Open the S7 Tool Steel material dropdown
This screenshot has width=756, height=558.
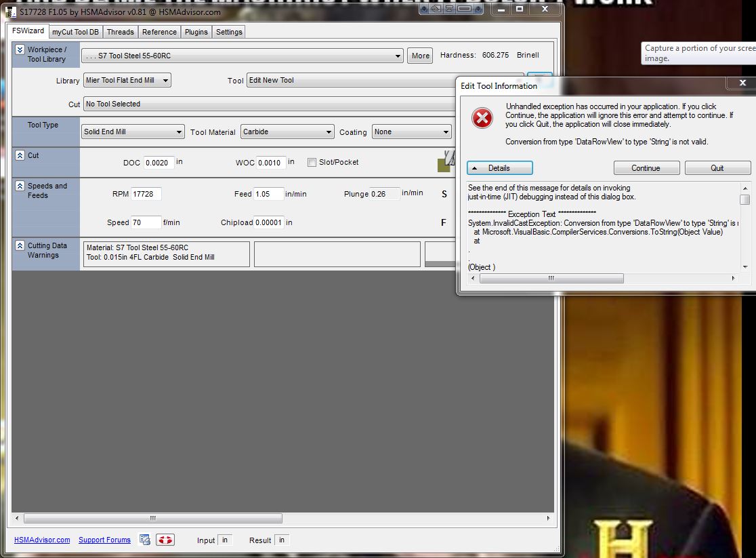(x=242, y=56)
